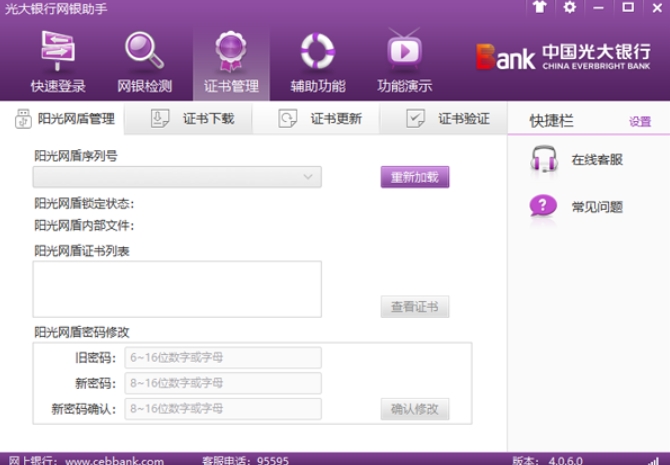
Task: Select the 证书管理 badge icon
Action: tap(231, 51)
